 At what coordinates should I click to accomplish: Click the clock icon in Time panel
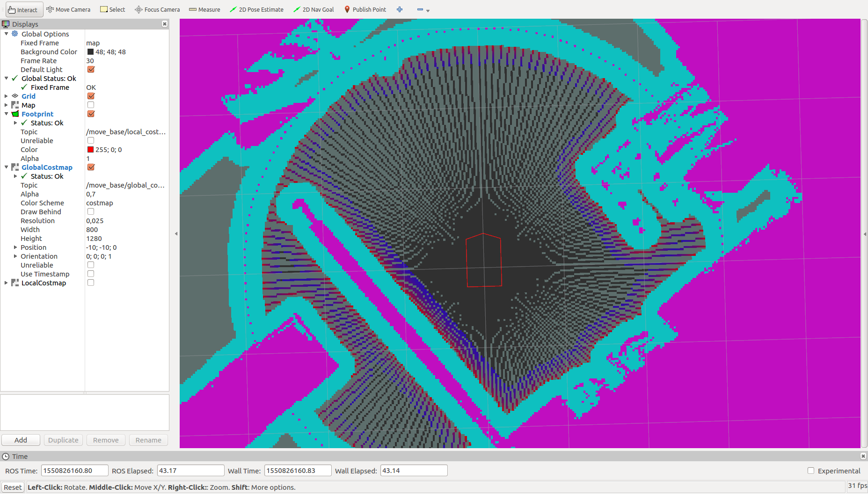point(6,456)
